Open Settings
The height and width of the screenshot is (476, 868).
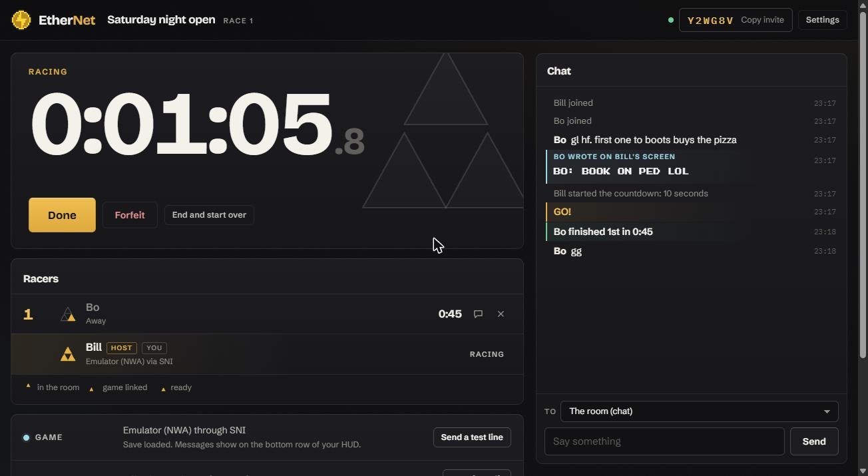click(x=822, y=20)
